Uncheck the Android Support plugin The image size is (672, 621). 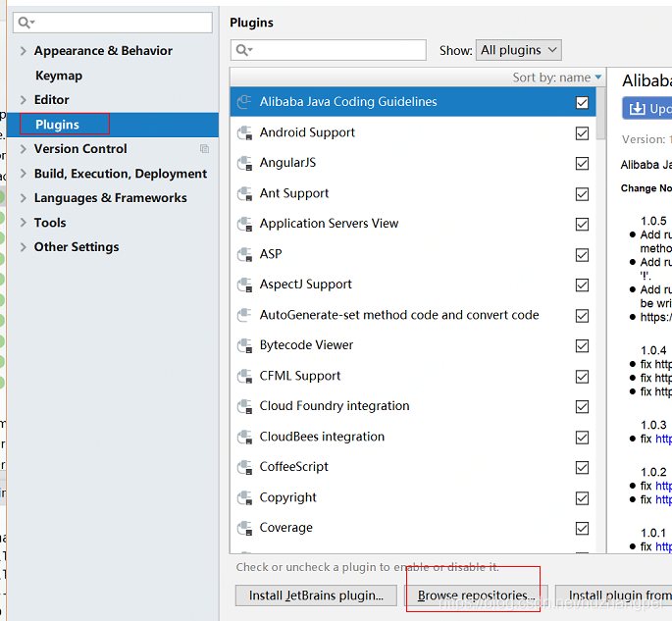[582, 133]
